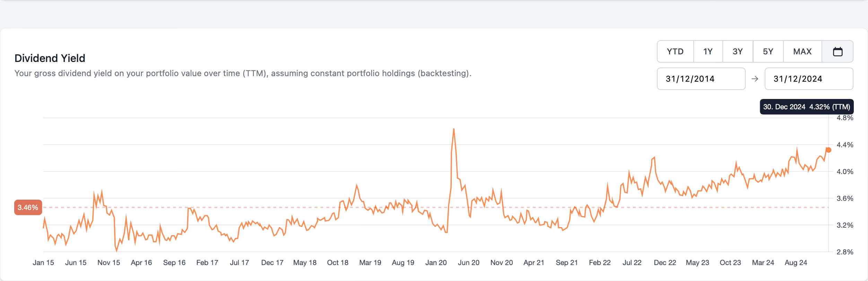Click the 3.46% average yield label

[x=28, y=207]
